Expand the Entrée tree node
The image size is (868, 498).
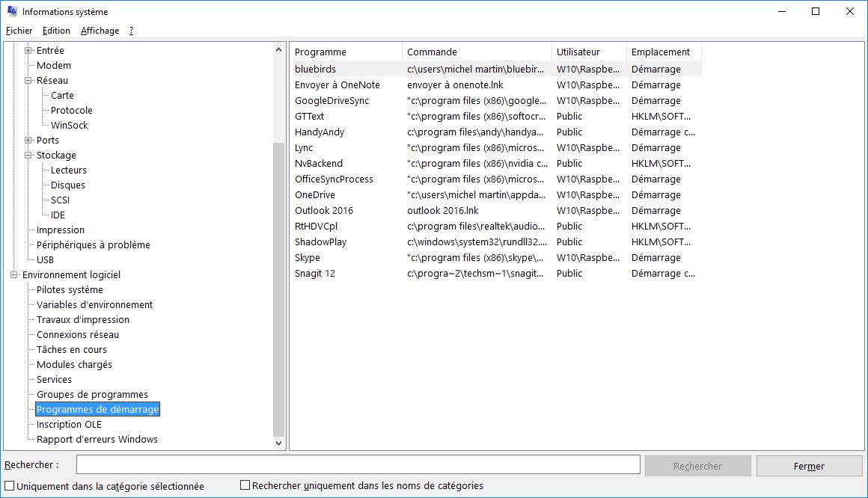coord(28,51)
